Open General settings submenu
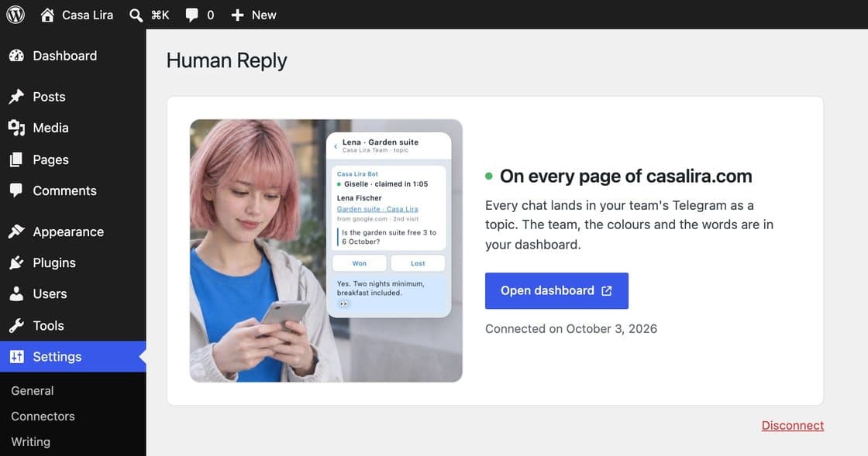This screenshot has height=456, width=868. point(32,391)
